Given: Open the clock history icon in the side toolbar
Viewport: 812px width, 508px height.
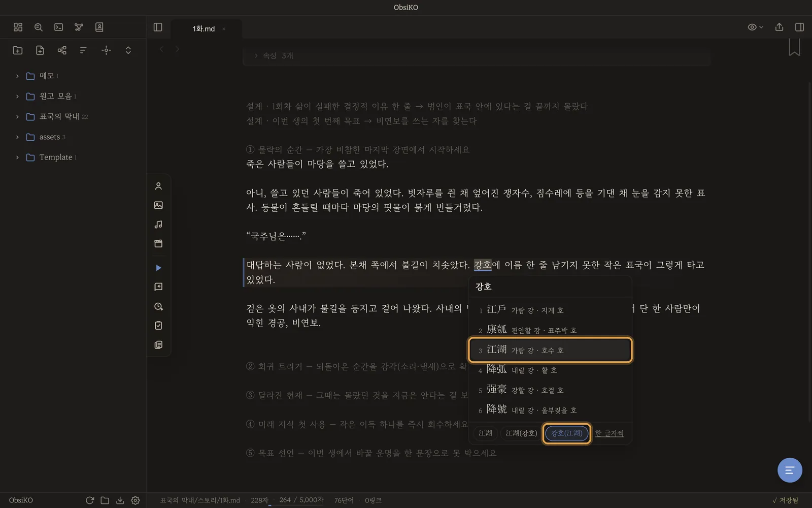Looking at the screenshot, I should 158,306.
